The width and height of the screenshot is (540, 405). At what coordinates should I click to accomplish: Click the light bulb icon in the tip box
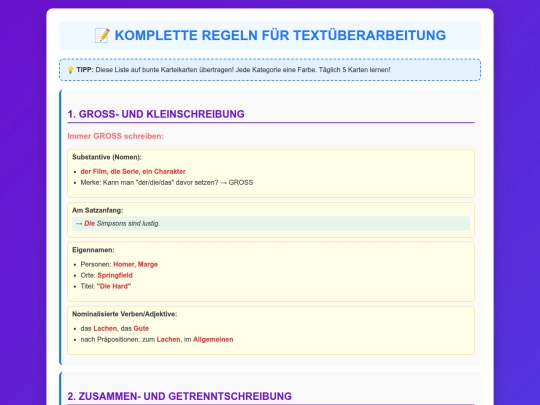coord(70,70)
